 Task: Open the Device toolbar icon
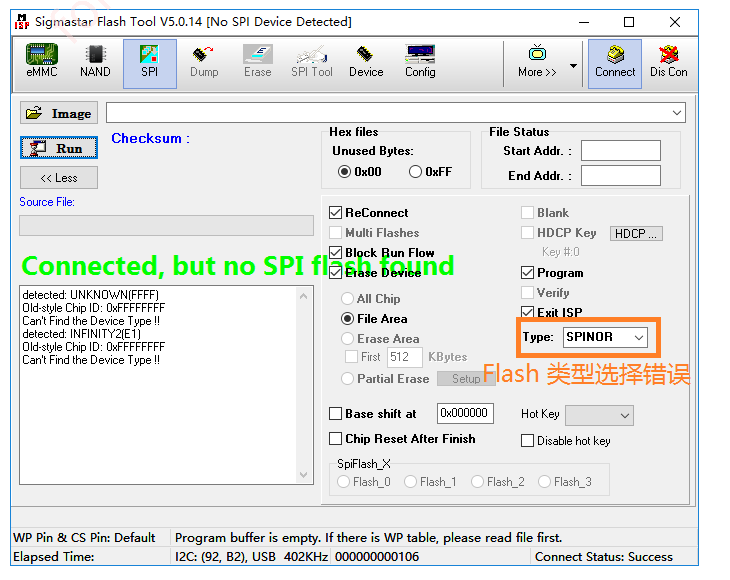click(x=366, y=61)
